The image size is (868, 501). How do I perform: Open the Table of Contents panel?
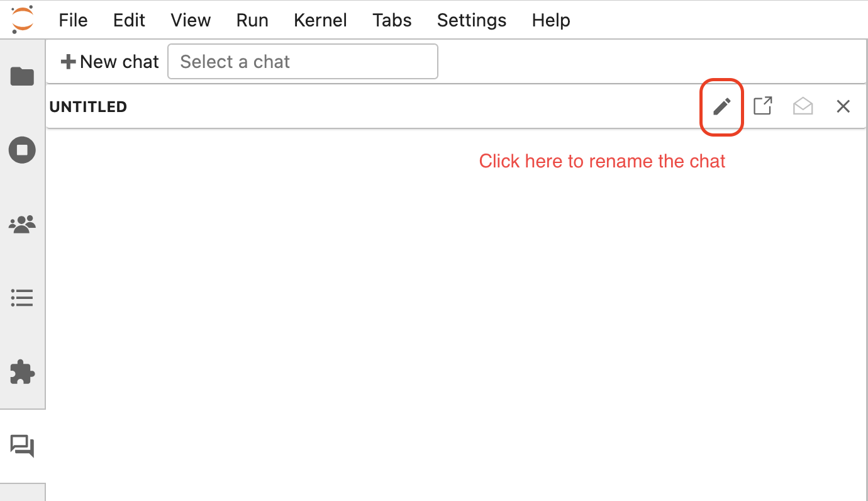(x=22, y=298)
